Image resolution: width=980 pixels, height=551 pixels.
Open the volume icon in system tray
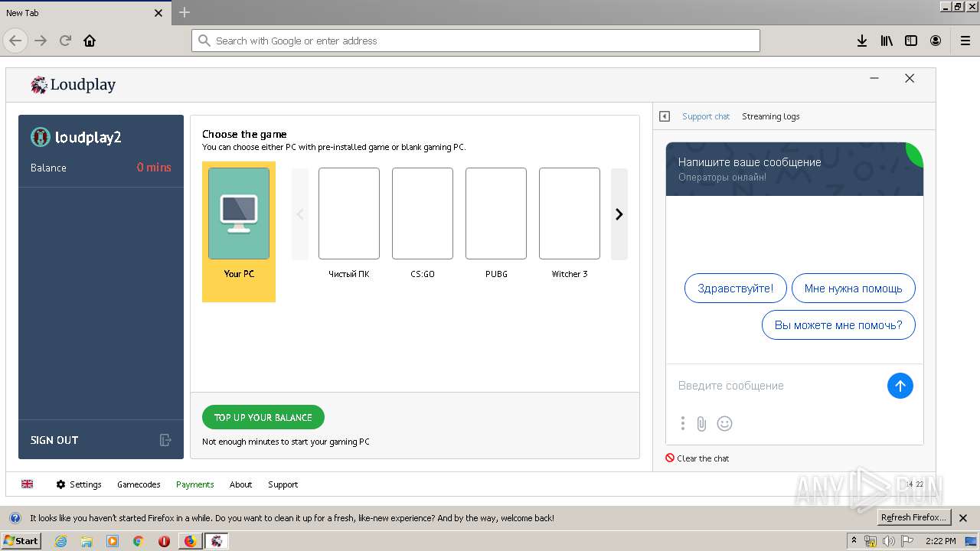coord(888,541)
